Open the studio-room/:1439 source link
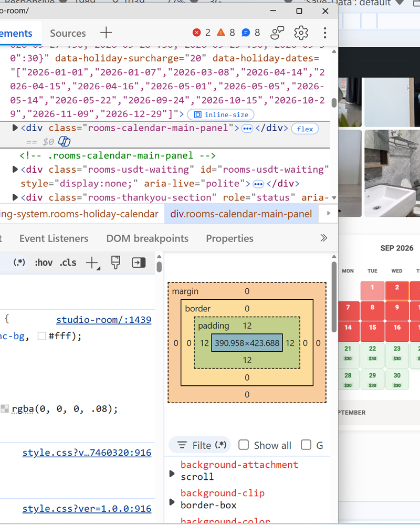The height and width of the screenshot is (525, 420). 104,320
